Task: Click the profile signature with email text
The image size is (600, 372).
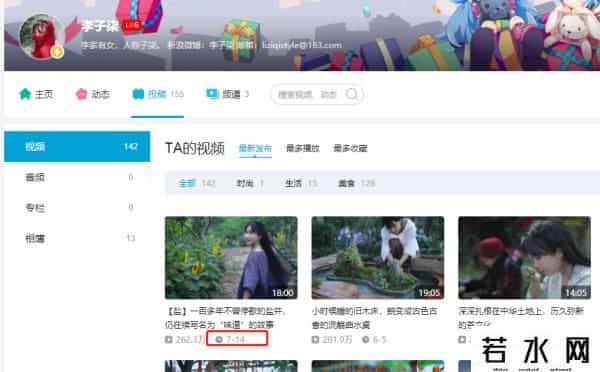Action: (x=211, y=45)
